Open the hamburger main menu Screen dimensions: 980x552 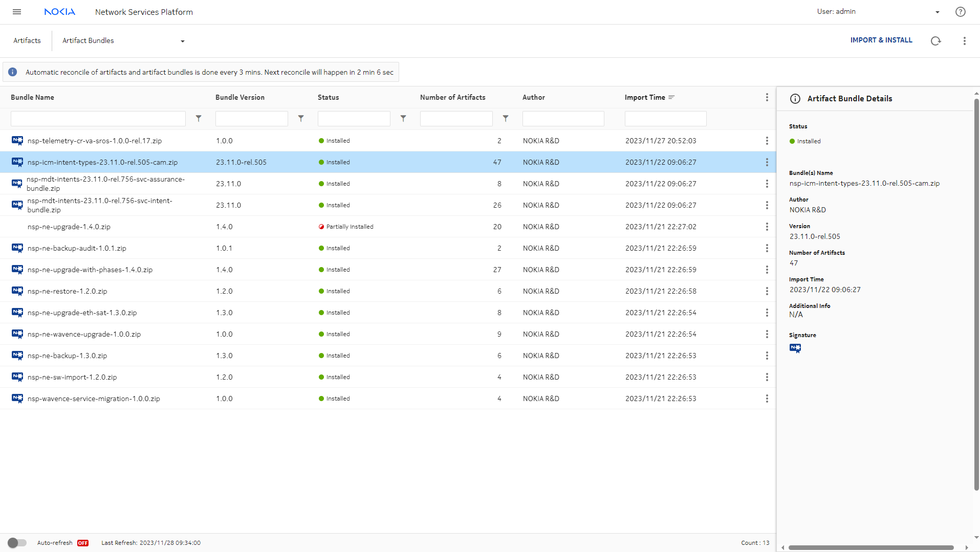[17, 12]
